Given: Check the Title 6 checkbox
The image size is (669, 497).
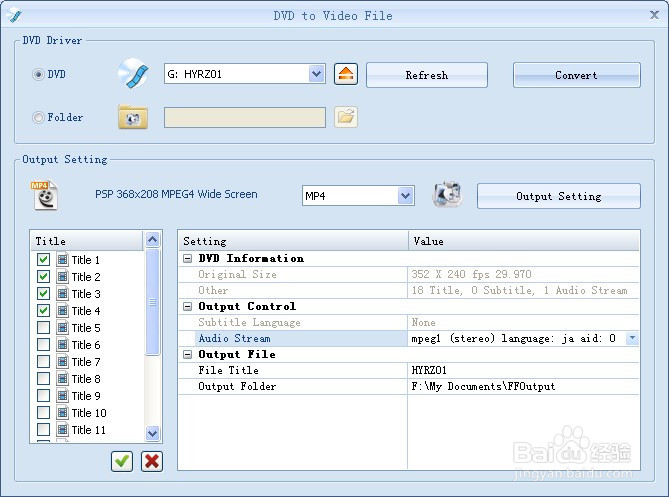Looking at the screenshot, I should [x=43, y=344].
